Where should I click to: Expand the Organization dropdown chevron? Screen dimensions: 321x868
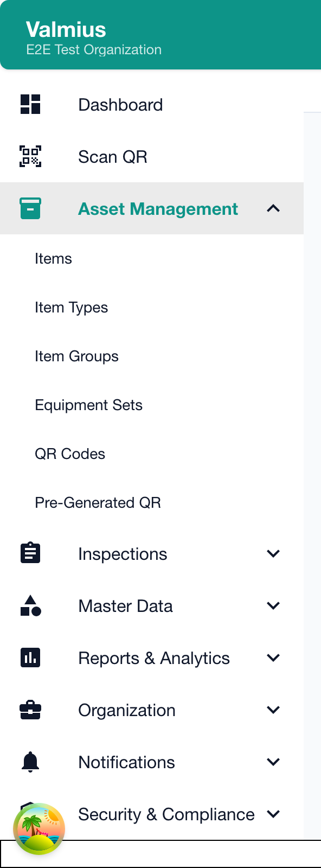click(273, 709)
